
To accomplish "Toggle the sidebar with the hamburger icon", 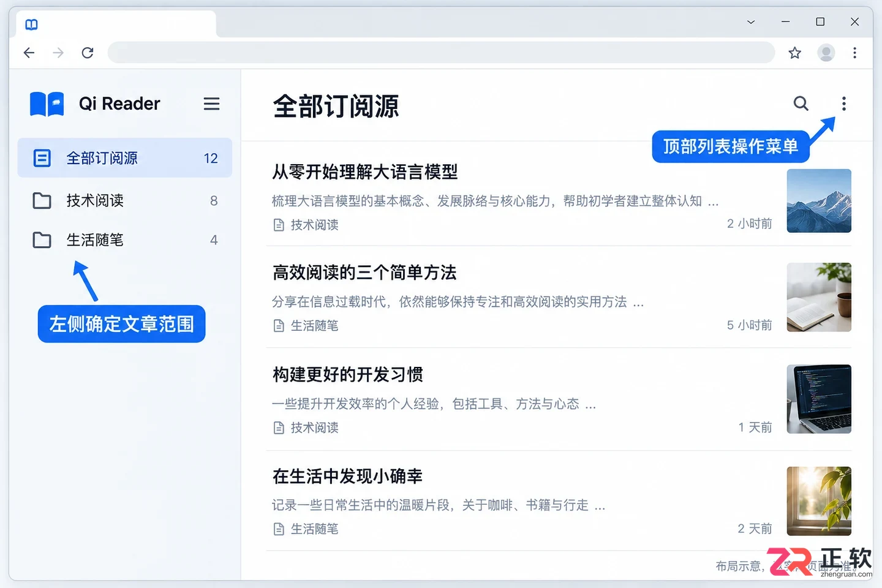I will click(211, 104).
